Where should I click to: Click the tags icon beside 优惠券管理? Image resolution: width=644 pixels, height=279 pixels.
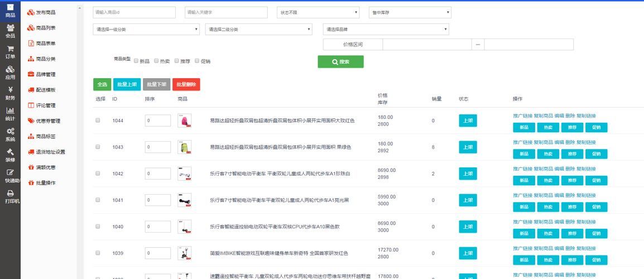click(x=31, y=121)
